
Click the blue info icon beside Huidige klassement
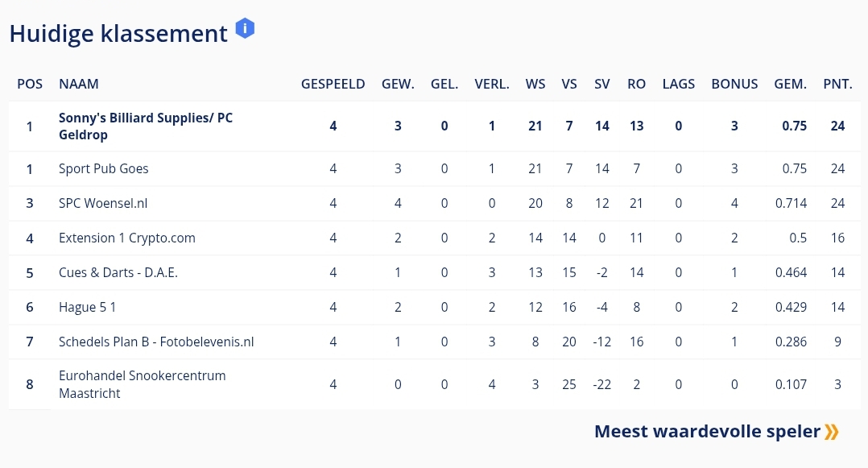coord(245,27)
